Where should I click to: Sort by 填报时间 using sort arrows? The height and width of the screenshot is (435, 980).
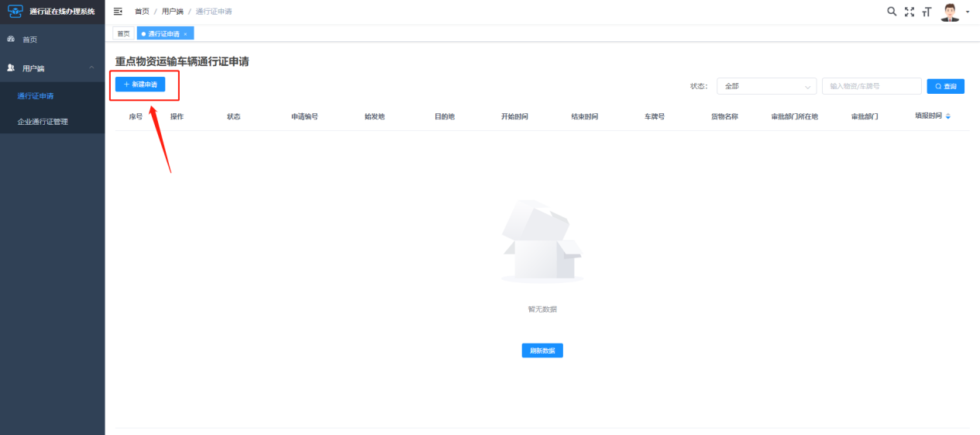948,116
